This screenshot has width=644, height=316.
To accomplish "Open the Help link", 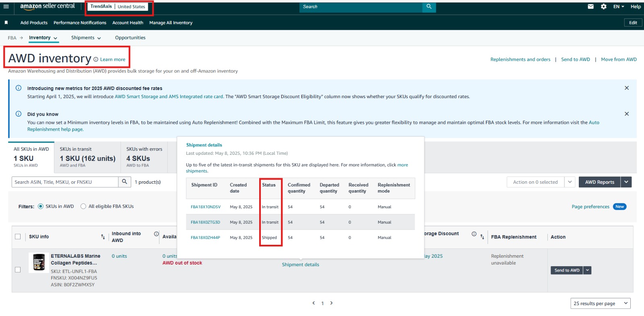I will 636,6.
